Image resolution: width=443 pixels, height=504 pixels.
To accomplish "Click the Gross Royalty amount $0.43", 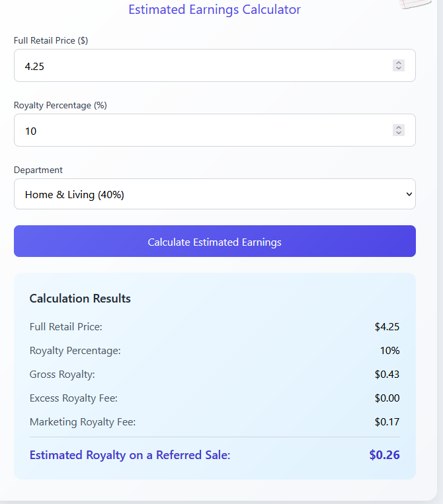I will 387,374.
